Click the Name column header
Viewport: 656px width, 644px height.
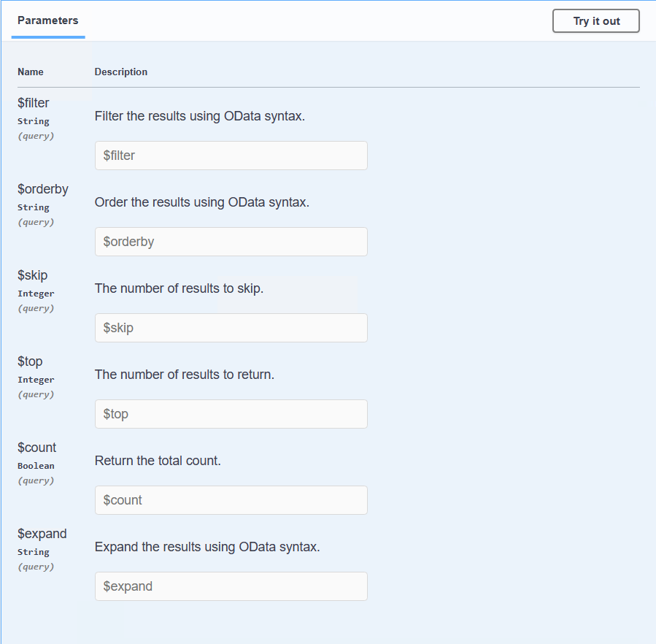(x=31, y=72)
